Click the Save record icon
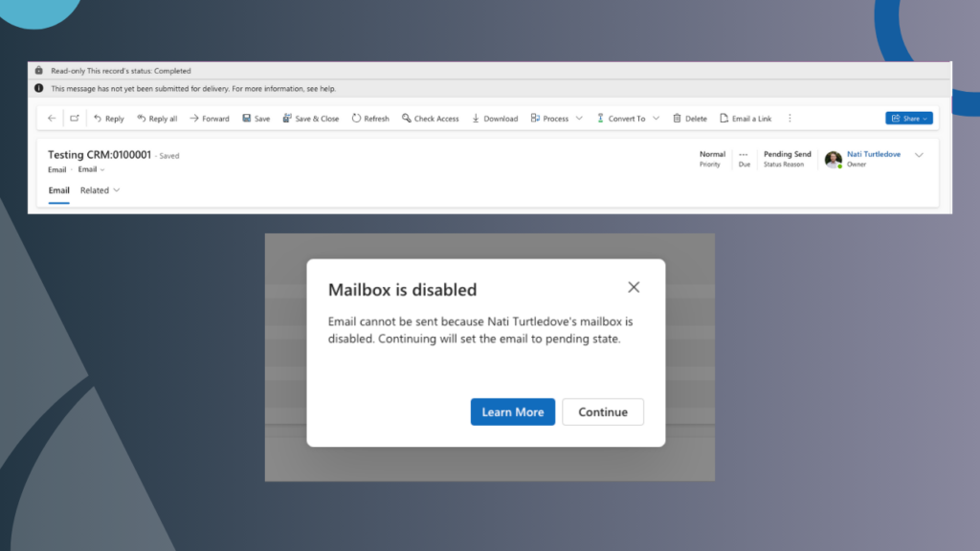The image size is (980, 551). 256,118
